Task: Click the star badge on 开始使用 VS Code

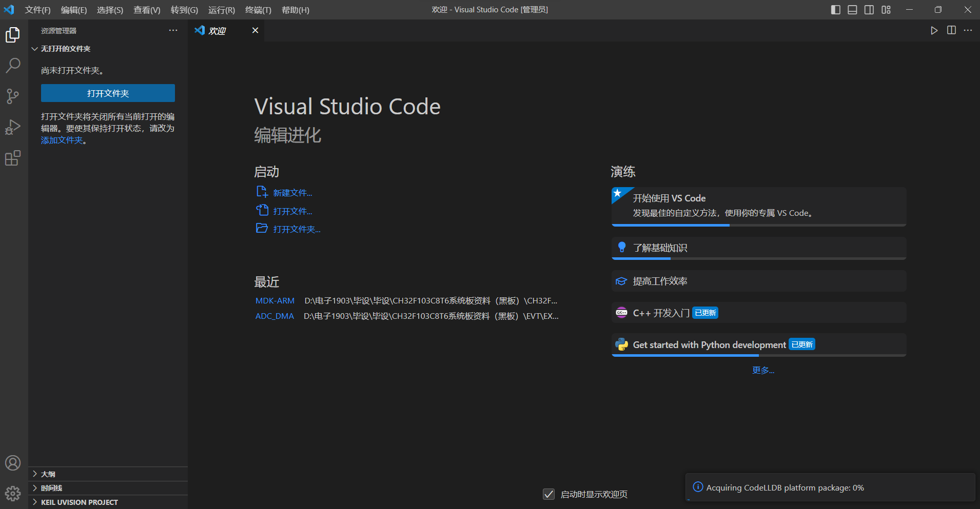Action: click(x=618, y=193)
